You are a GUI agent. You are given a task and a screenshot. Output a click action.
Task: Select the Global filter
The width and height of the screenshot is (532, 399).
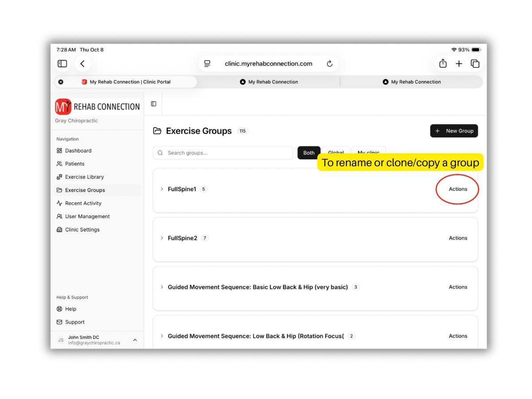[336, 153]
